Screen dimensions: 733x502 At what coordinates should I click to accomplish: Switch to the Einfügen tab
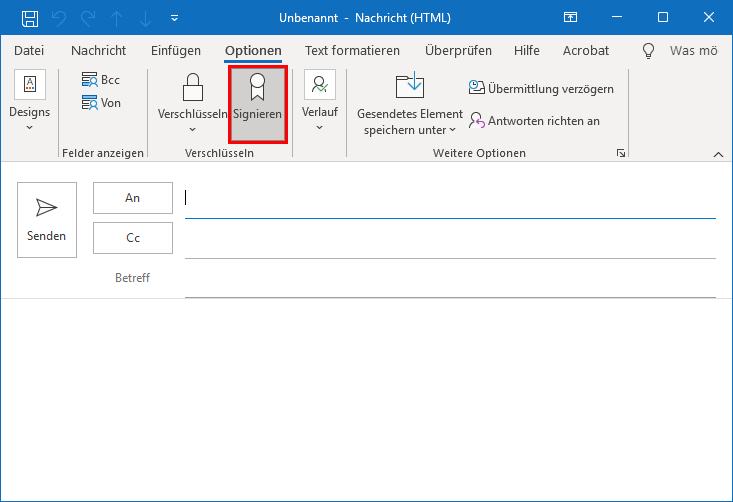click(176, 50)
